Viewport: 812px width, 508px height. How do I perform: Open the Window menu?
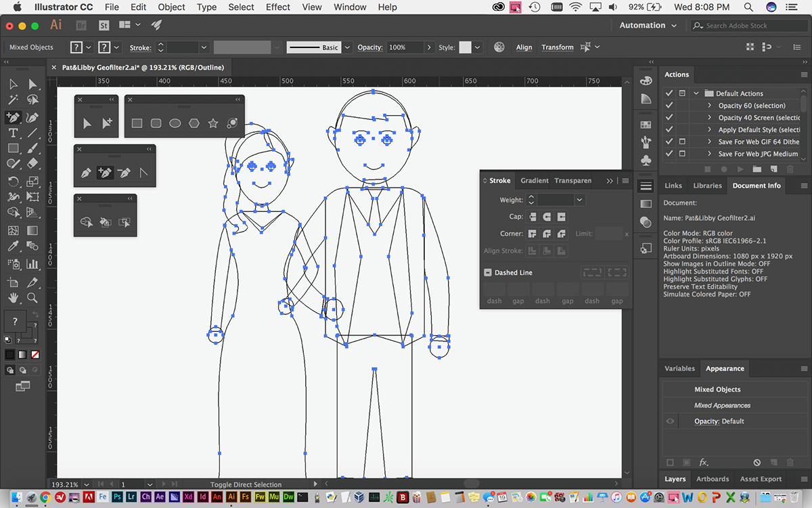[x=350, y=7]
